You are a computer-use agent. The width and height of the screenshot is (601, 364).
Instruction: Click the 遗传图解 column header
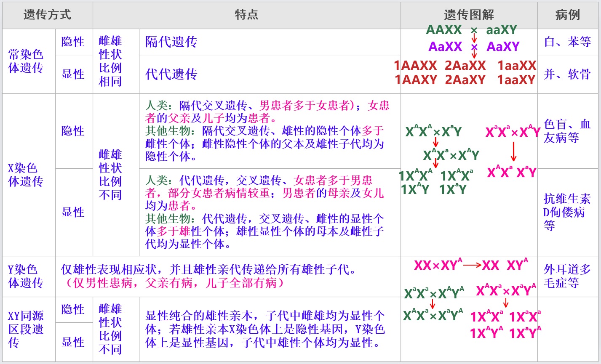pyautogui.click(x=469, y=15)
